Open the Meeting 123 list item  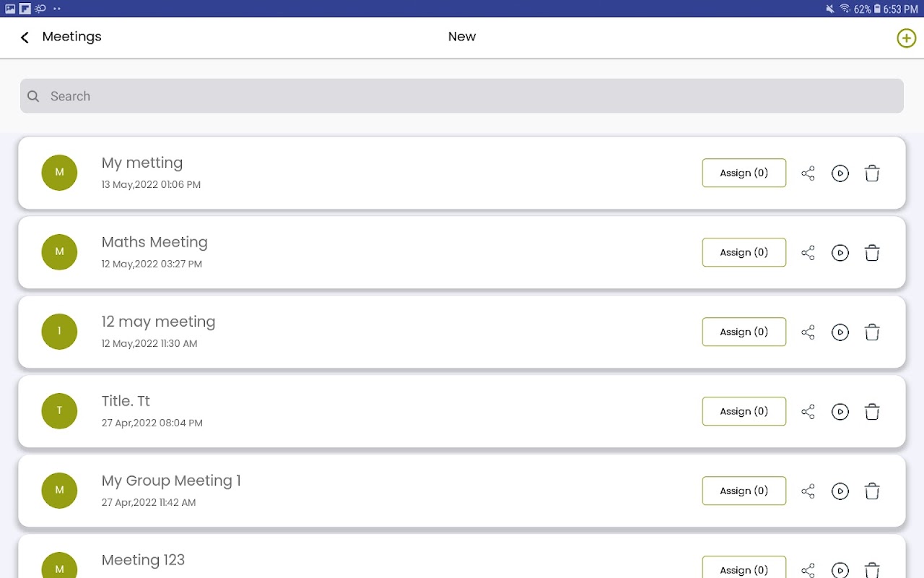pyautogui.click(x=361, y=561)
